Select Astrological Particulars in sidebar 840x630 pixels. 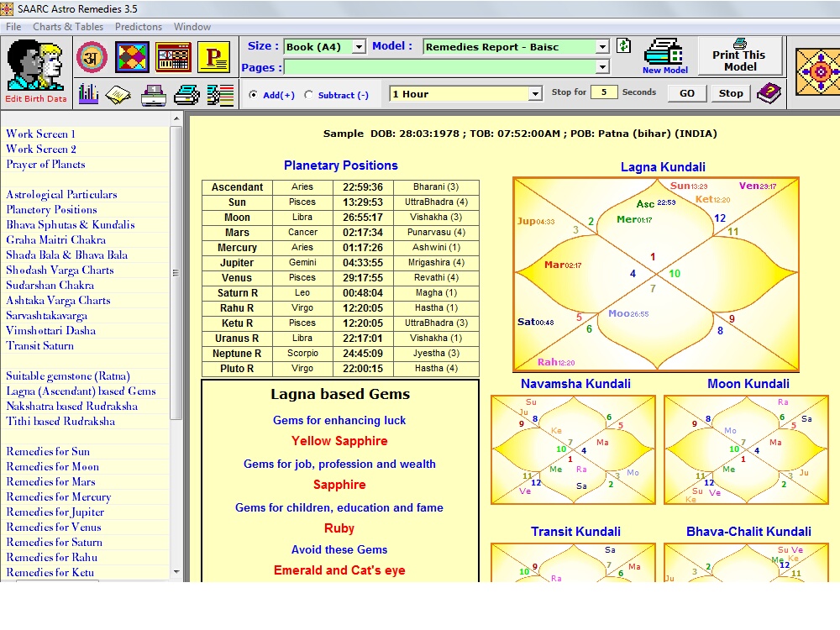click(x=61, y=195)
